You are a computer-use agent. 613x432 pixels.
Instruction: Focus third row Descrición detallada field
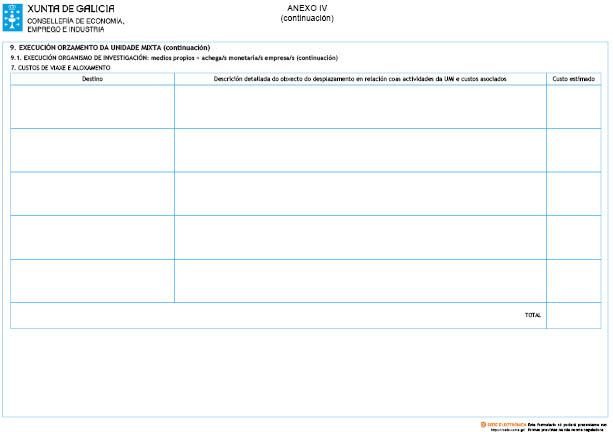(360, 193)
